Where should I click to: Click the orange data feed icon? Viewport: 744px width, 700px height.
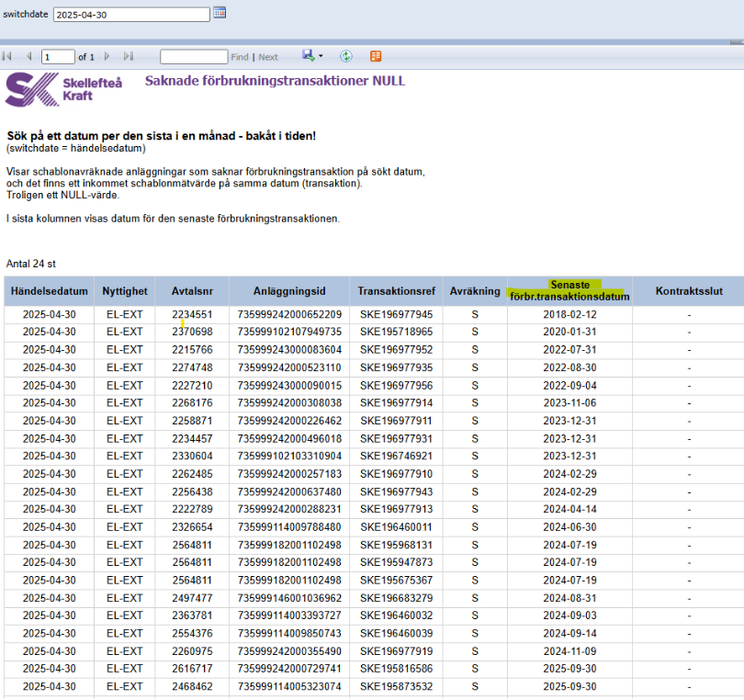(x=376, y=57)
